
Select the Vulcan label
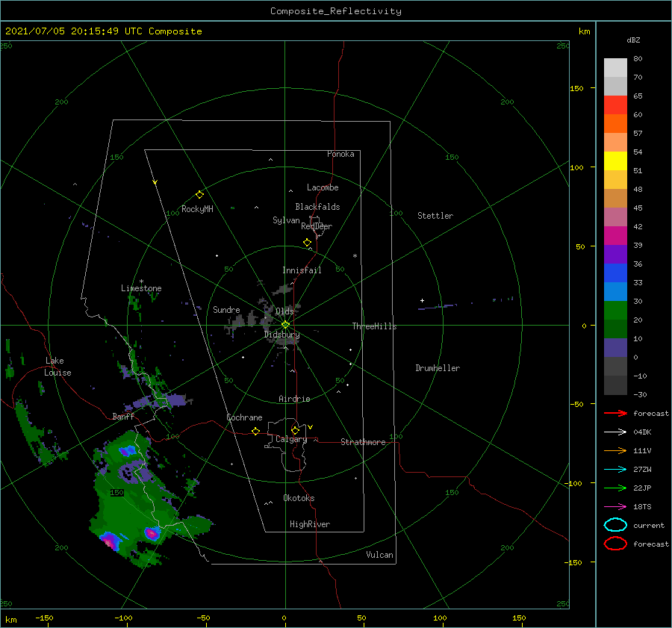click(x=380, y=555)
